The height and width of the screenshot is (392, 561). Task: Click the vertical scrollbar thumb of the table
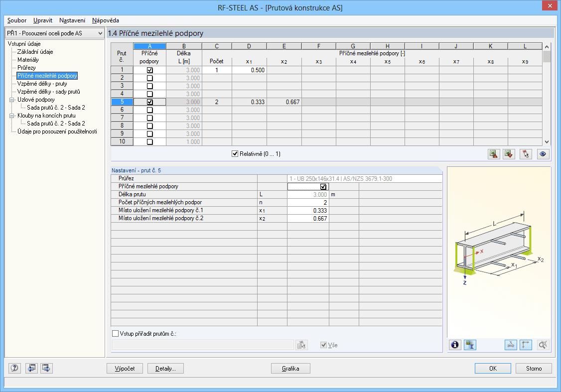[x=547, y=56]
